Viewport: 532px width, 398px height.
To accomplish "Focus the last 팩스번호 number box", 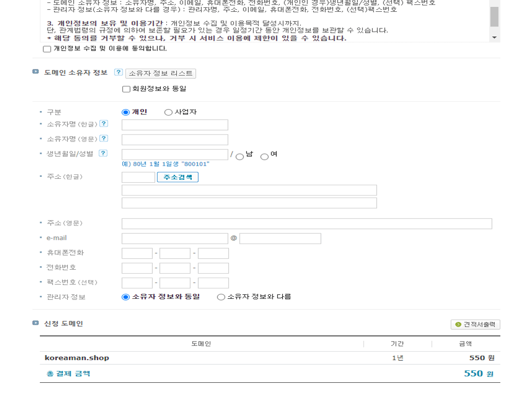I will (x=213, y=283).
